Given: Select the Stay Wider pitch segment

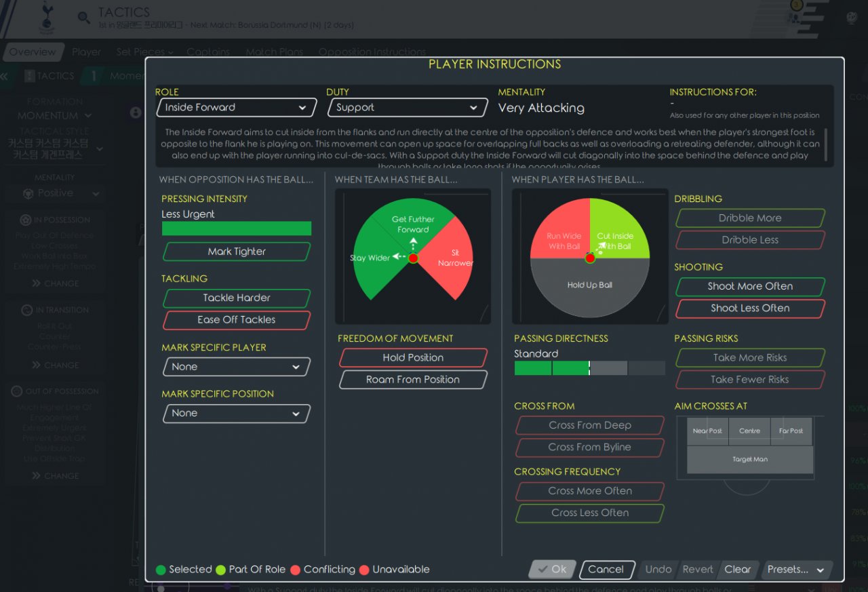Looking at the screenshot, I should 370,261.
